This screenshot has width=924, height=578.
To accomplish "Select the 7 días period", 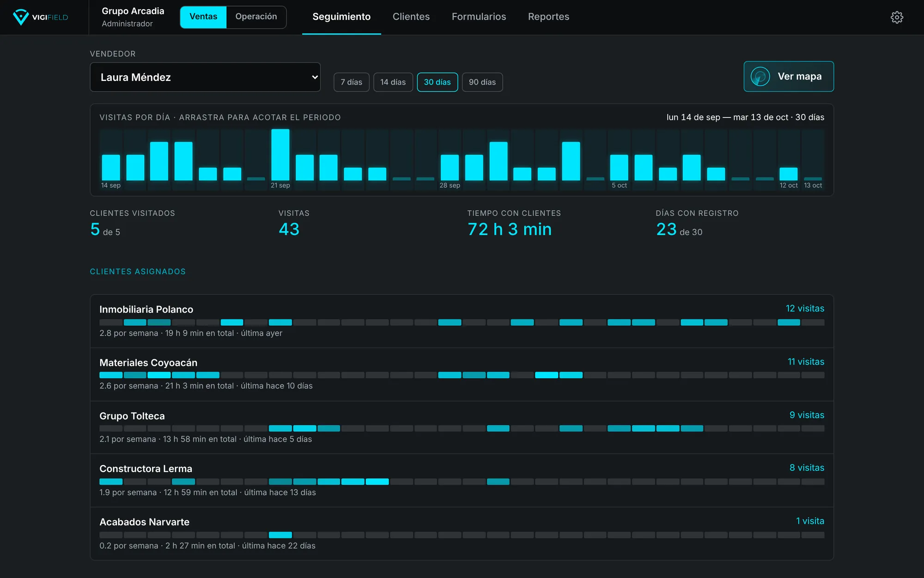I will coord(352,82).
